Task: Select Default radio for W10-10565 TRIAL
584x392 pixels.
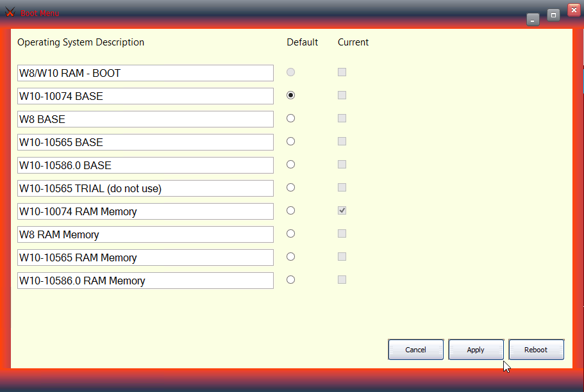Action: click(x=290, y=188)
